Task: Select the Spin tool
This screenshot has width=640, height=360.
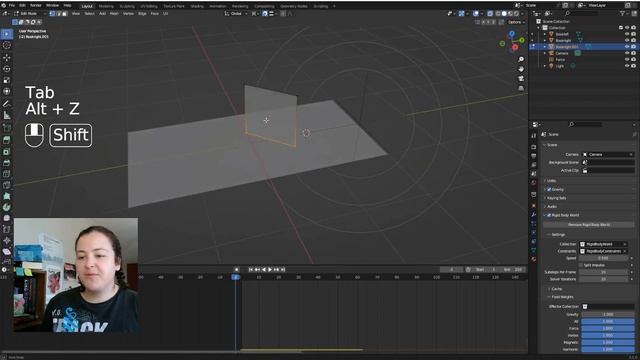Action: point(7,207)
